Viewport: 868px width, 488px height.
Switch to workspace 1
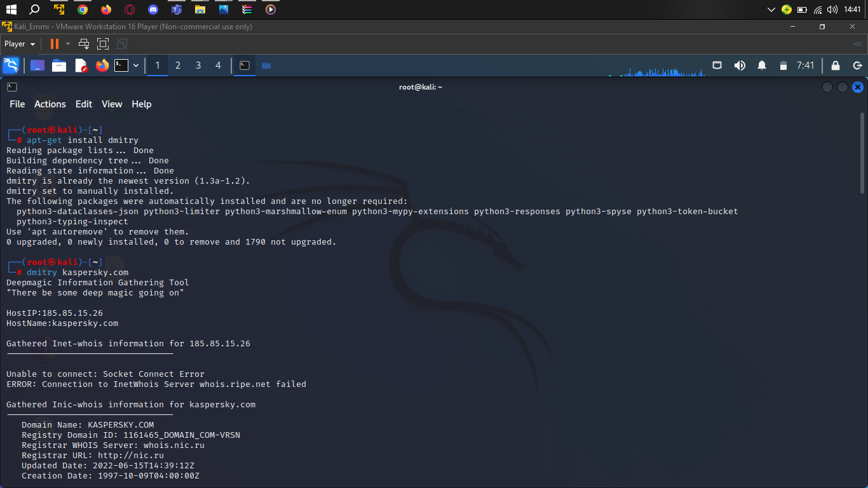[158, 65]
